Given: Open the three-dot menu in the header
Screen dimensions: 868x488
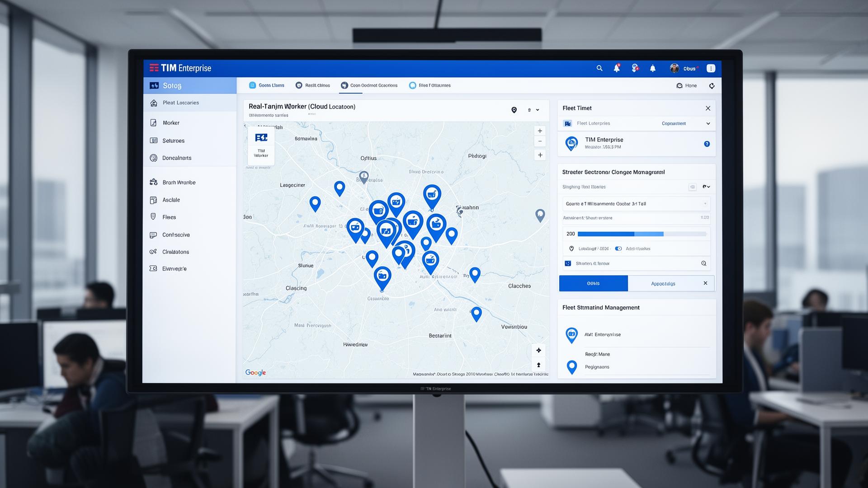Looking at the screenshot, I should coord(711,68).
